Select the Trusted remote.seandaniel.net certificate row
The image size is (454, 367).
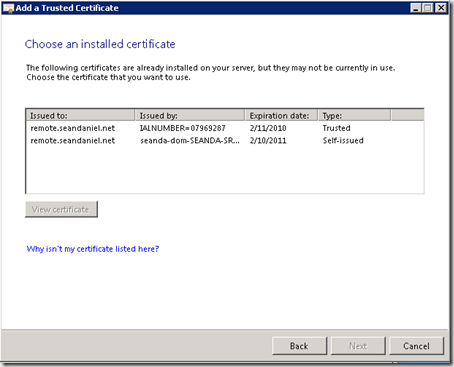[x=225, y=128]
